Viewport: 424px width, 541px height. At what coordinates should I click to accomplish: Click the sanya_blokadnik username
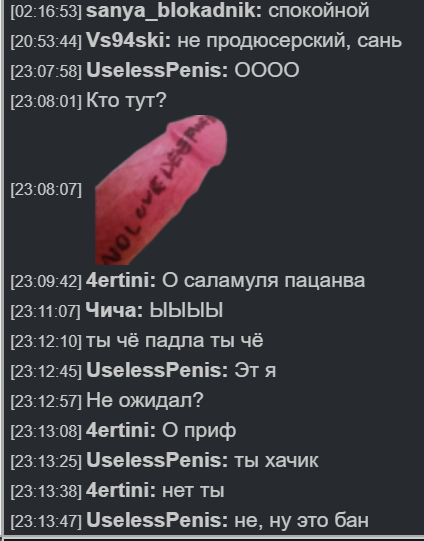[174, 11]
